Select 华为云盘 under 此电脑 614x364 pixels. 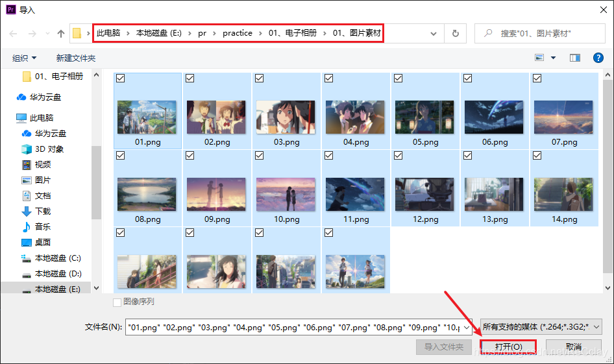click(x=44, y=134)
